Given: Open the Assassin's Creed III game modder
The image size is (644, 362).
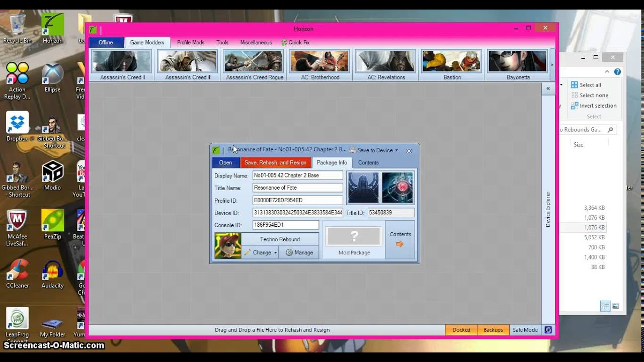Looking at the screenshot, I should pyautogui.click(x=188, y=65).
